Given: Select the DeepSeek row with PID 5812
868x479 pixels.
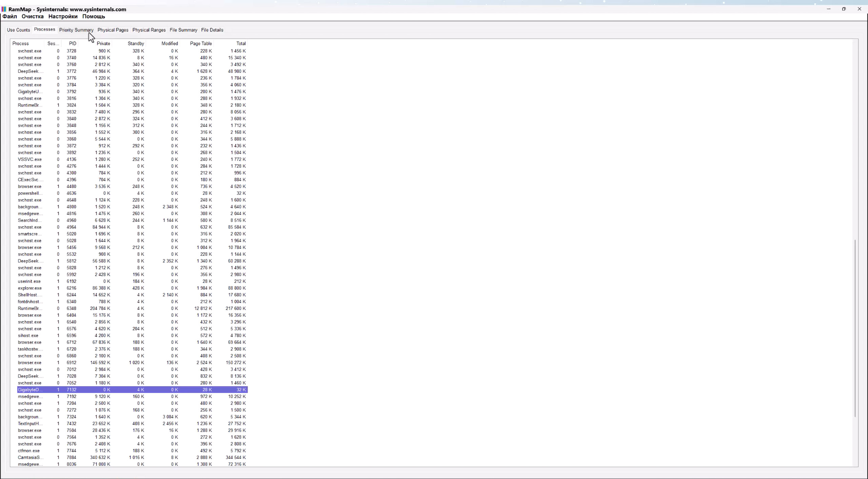Looking at the screenshot, I should tap(132, 261).
